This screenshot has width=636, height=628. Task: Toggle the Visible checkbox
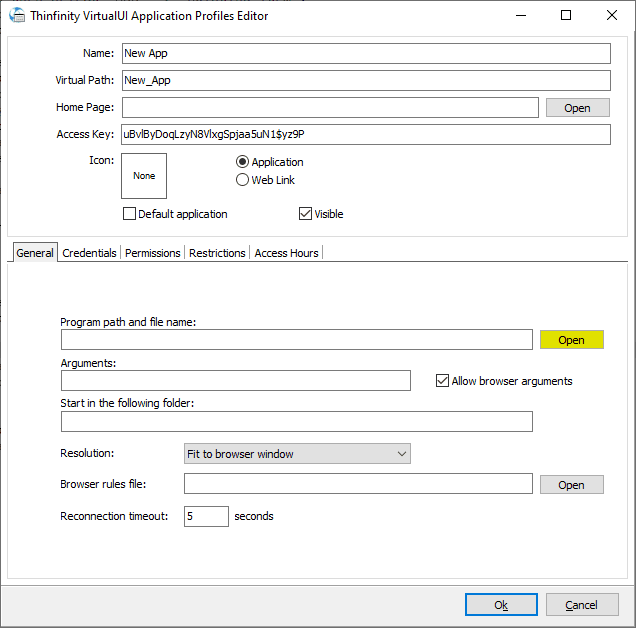click(305, 214)
